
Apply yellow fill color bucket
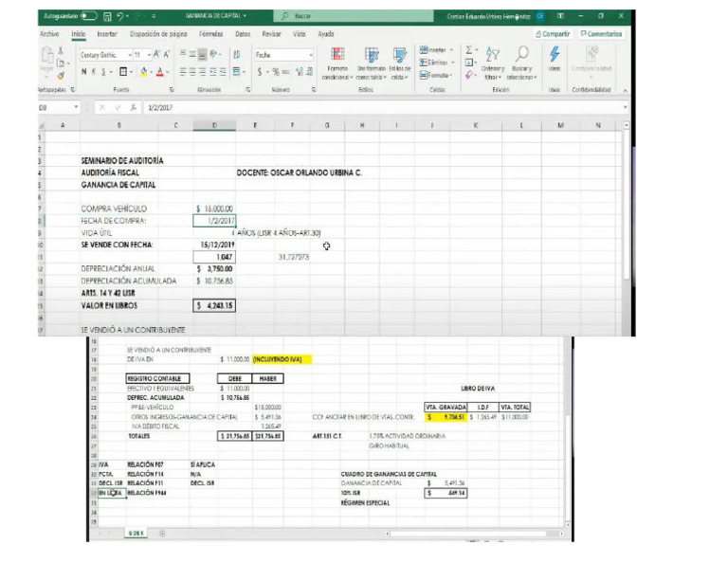click(x=143, y=71)
